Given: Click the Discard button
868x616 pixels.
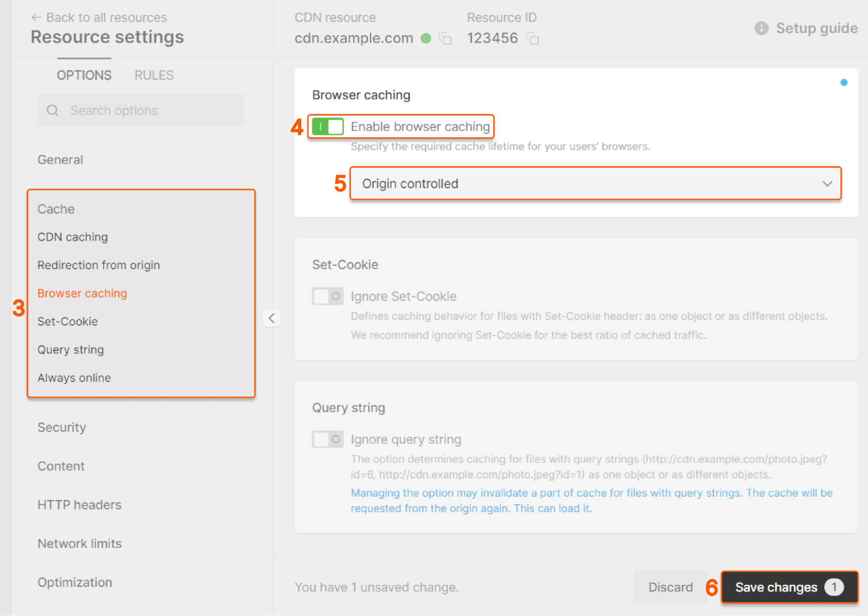Looking at the screenshot, I should (x=670, y=587).
